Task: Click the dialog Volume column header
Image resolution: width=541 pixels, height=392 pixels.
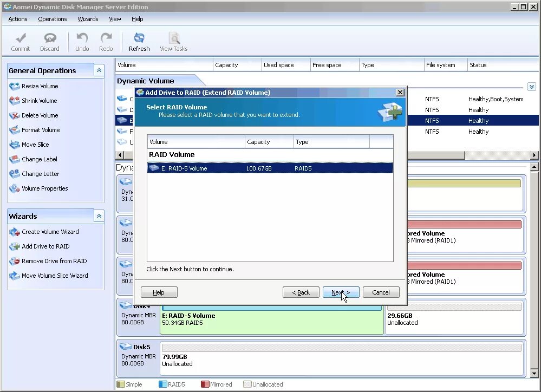Action: pyautogui.click(x=196, y=142)
